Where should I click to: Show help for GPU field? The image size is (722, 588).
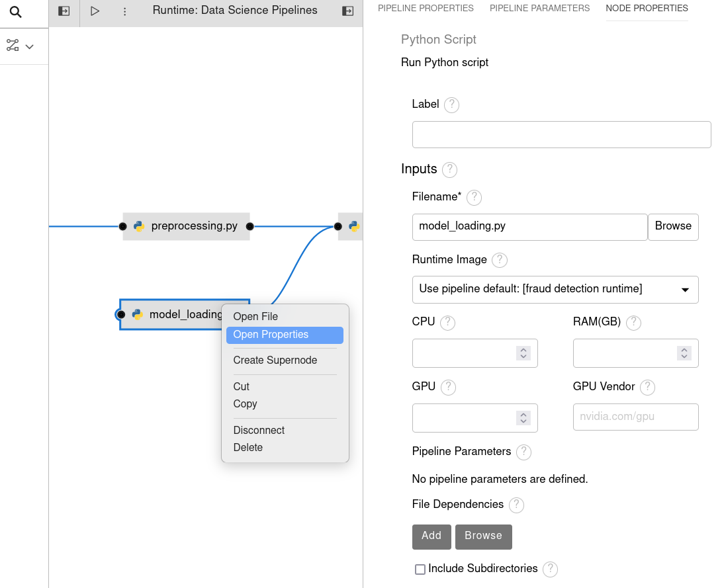[449, 388]
